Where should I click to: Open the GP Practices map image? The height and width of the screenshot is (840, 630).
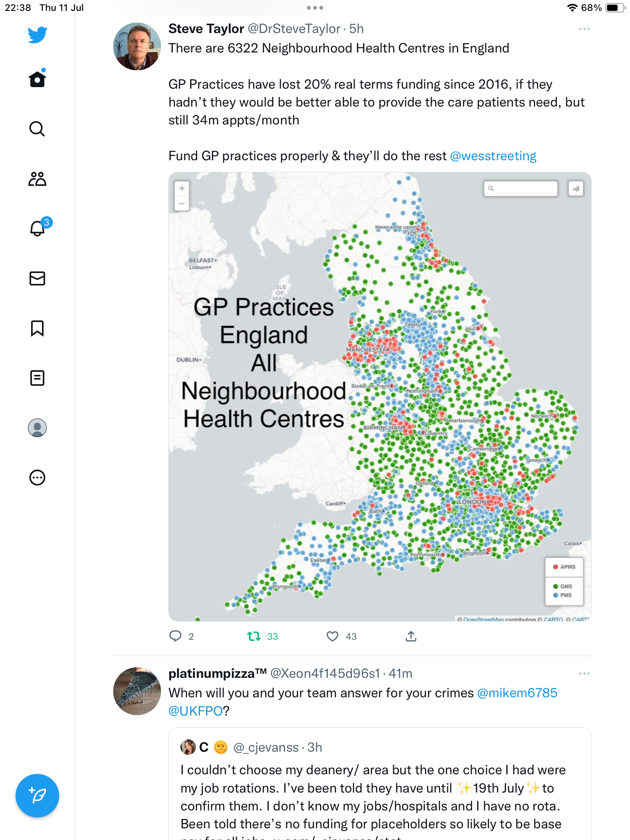point(380,396)
